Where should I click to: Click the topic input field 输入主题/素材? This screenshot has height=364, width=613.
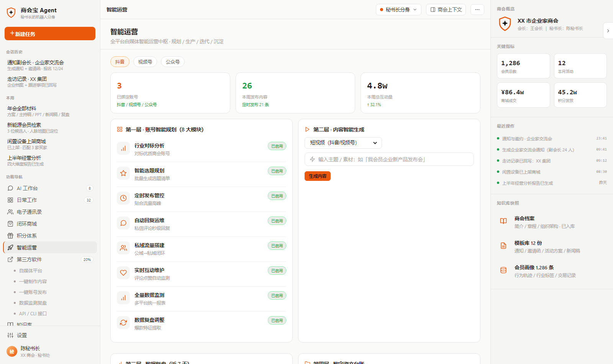click(389, 159)
